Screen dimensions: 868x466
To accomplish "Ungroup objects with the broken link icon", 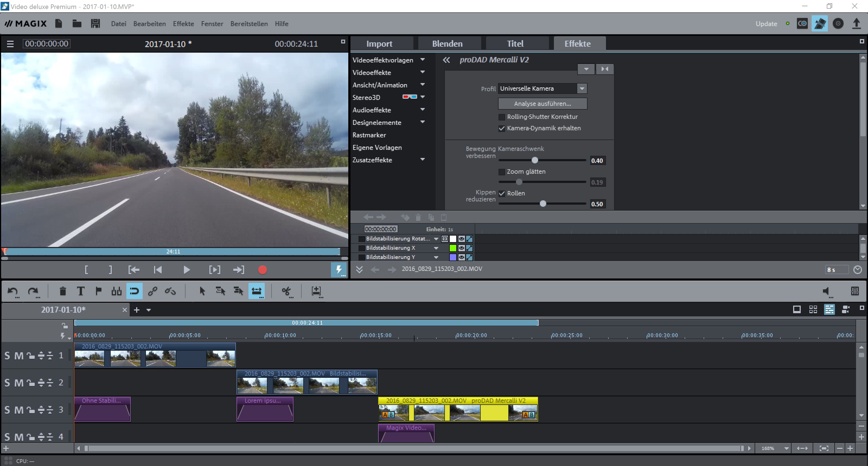I will click(170, 291).
